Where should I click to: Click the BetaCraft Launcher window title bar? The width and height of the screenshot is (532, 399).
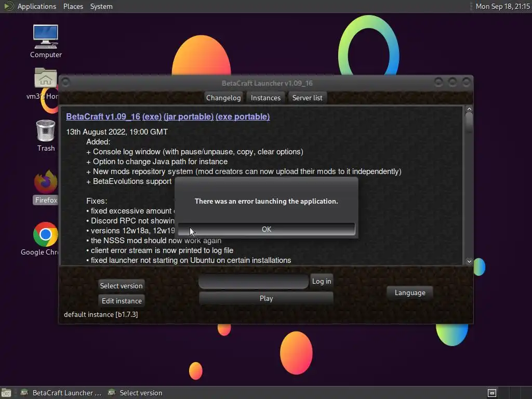(267, 83)
